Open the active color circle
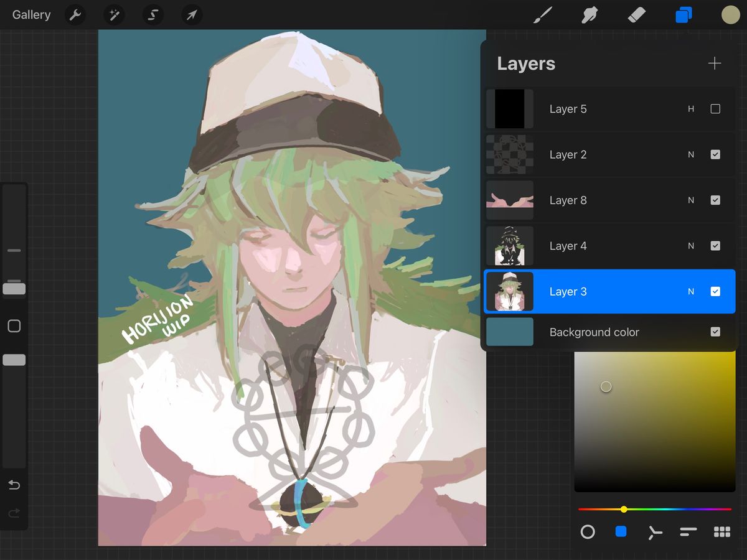Viewport: 747px width, 560px height. click(x=730, y=15)
